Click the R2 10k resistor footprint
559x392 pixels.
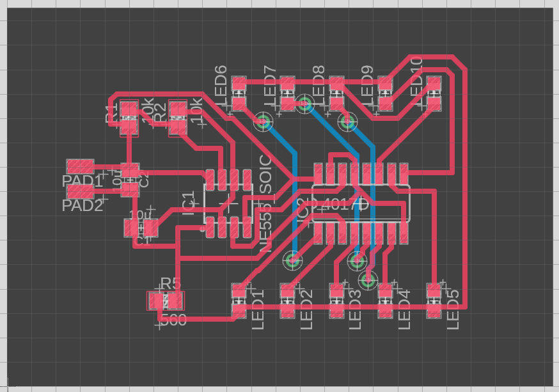point(178,118)
